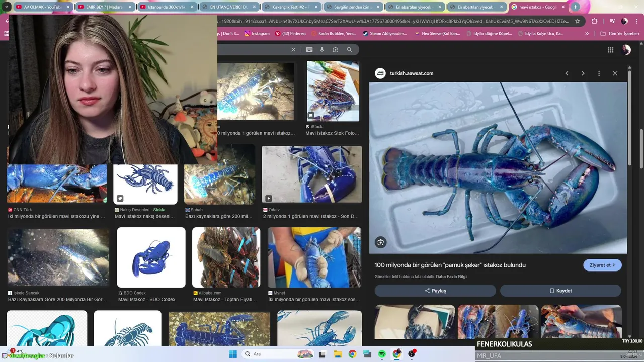The height and width of the screenshot is (362, 644).
Task: Expand the tab search dropdown arrow
Action: pos(7,7)
